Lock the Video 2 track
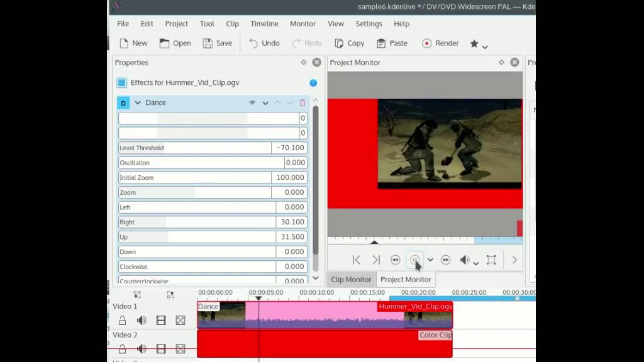644x362 pixels. pos(123,349)
